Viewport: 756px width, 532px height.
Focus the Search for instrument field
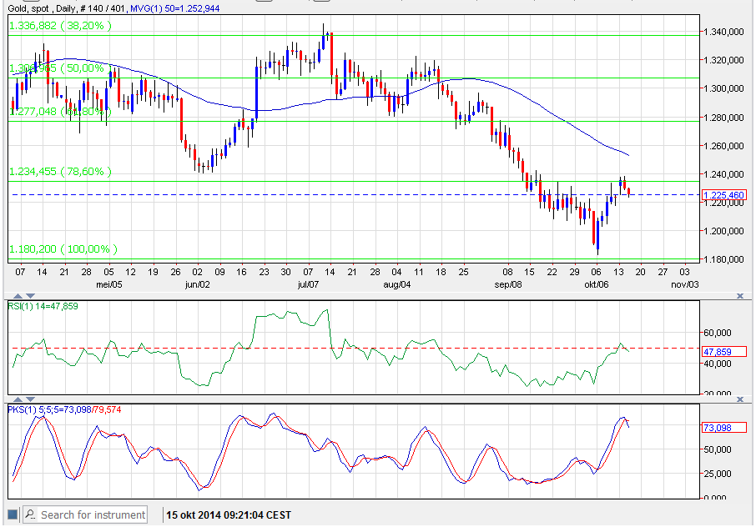point(85,514)
